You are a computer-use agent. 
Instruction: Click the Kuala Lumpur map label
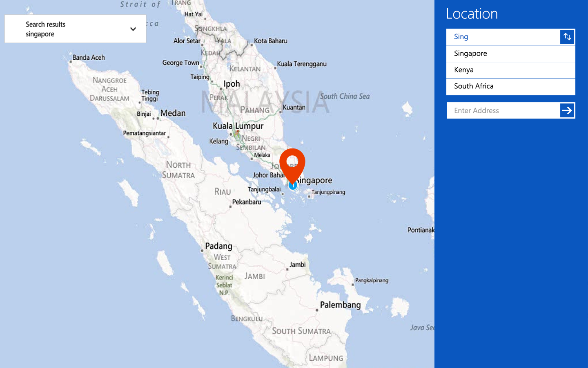pyautogui.click(x=238, y=126)
